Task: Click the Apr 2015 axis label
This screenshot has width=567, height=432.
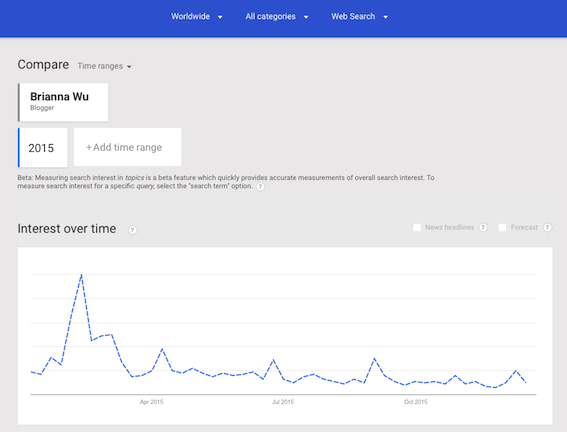Action: click(152, 402)
